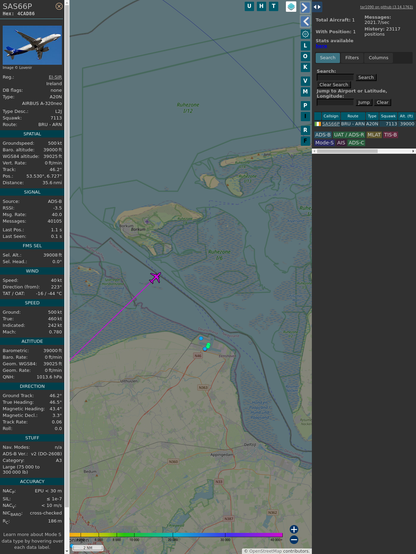The image size is (416, 554).
Task: Click the TIS-B legend label
Action: [391, 135]
